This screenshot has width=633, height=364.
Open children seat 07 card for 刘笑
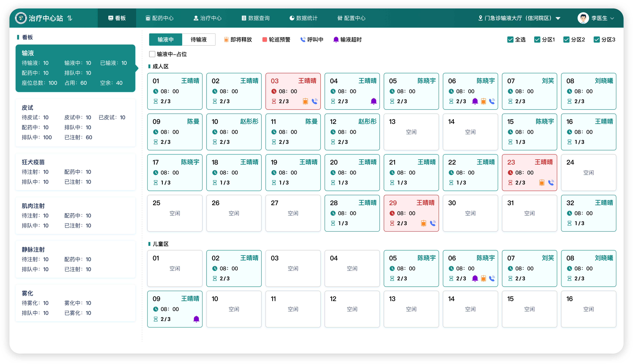coord(529,268)
